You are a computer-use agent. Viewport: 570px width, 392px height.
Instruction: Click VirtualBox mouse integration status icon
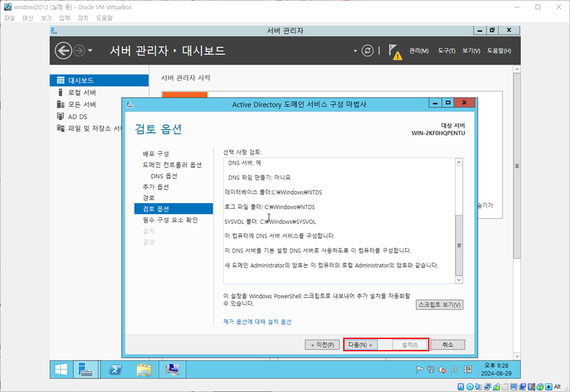click(x=540, y=387)
